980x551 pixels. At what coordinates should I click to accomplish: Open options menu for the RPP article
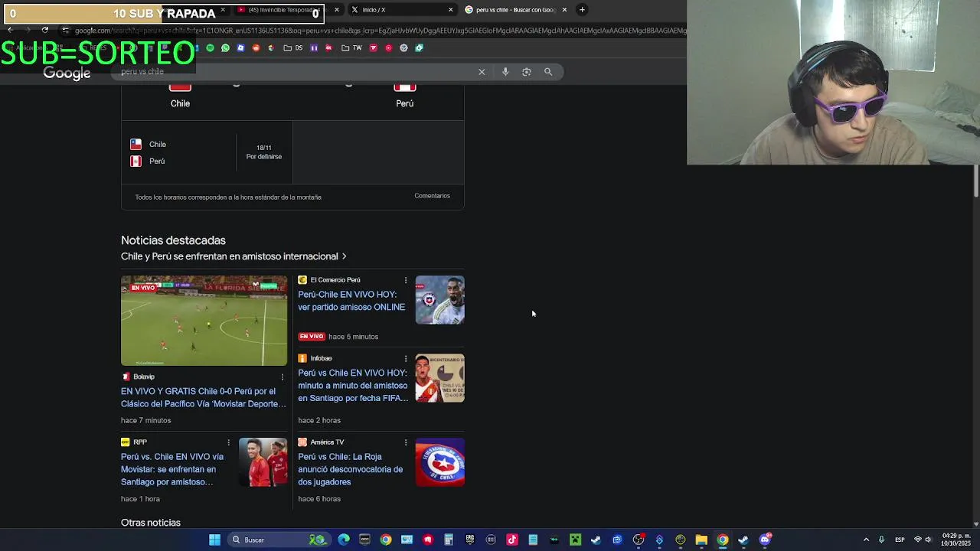tap(228, 442)
